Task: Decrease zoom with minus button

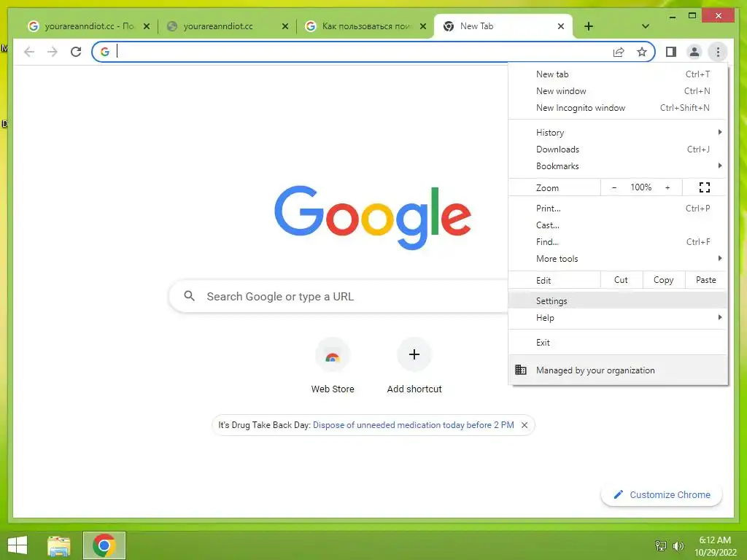Action: coord(614,187)
